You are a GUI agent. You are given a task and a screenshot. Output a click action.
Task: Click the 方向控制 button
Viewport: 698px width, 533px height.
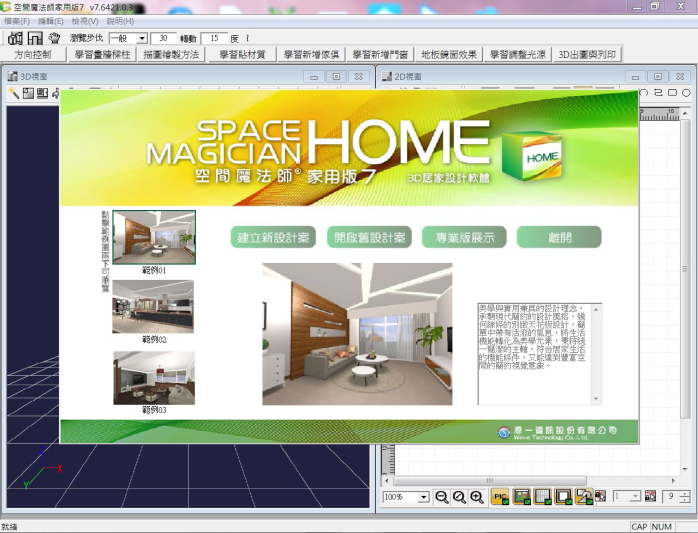tap(33, 54)
